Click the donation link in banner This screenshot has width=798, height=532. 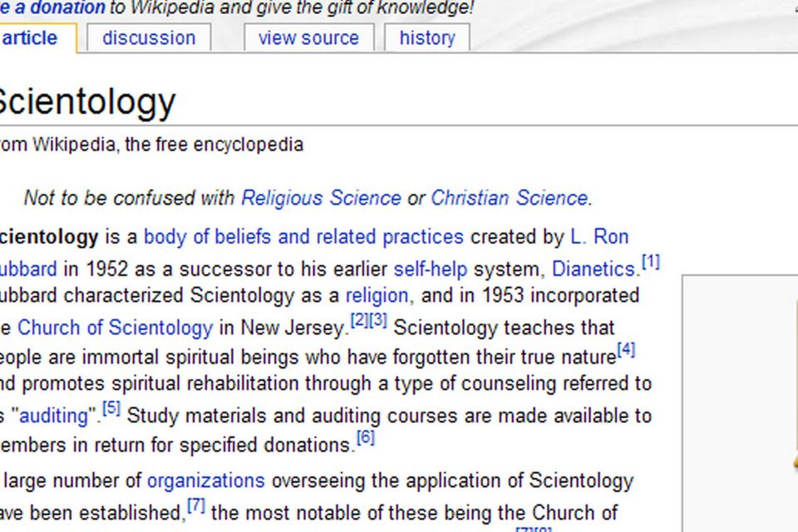[52, 8]
